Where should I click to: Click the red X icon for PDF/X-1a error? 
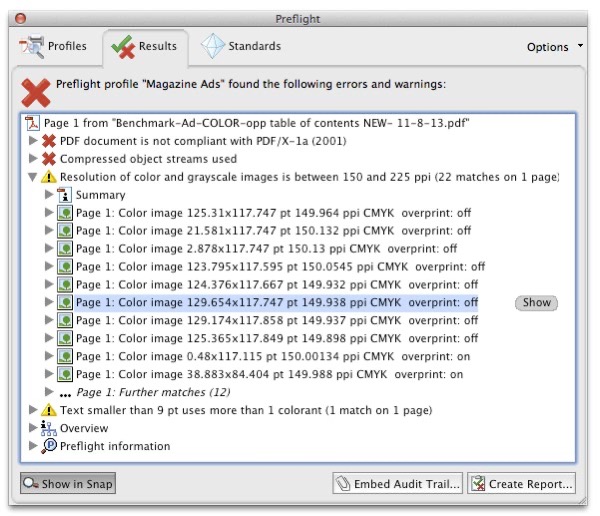coord(49,141)
